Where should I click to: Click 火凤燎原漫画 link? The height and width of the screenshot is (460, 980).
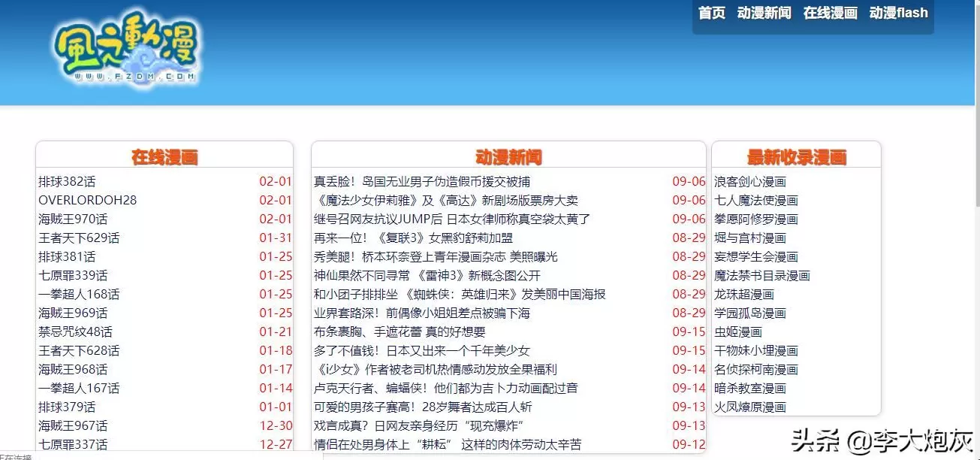click(749, 407)
